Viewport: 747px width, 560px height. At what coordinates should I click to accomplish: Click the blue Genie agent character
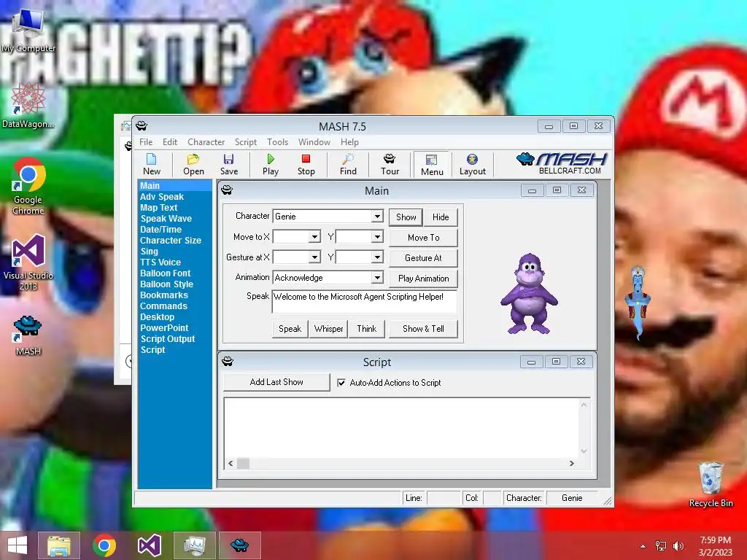(x=638, y=303)
